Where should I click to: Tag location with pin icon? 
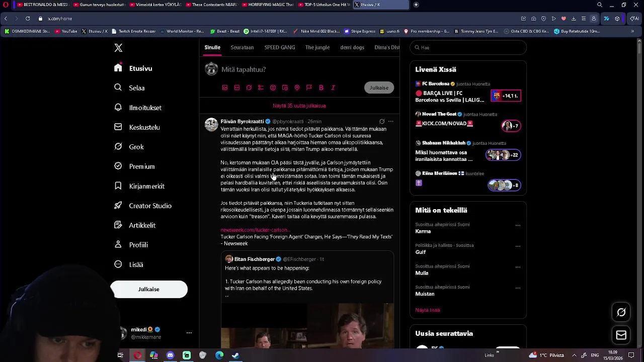297,87
